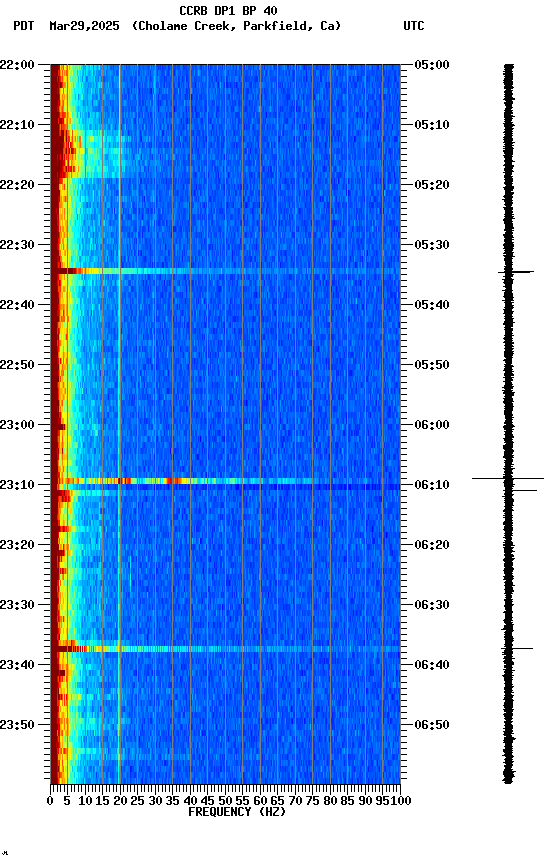Click the '06:10' UTC time label

coord(432,485)
